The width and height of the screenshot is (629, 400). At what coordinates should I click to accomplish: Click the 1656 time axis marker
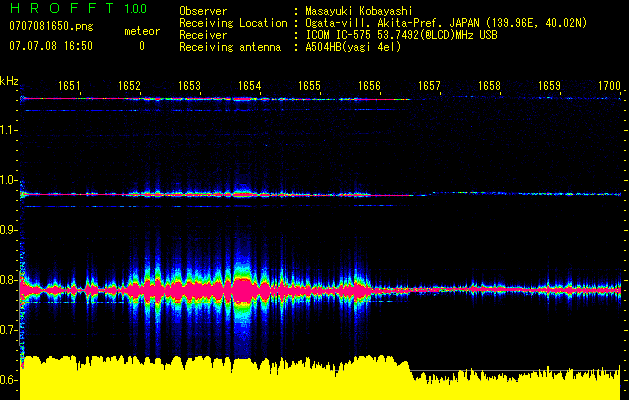(369, 86)
